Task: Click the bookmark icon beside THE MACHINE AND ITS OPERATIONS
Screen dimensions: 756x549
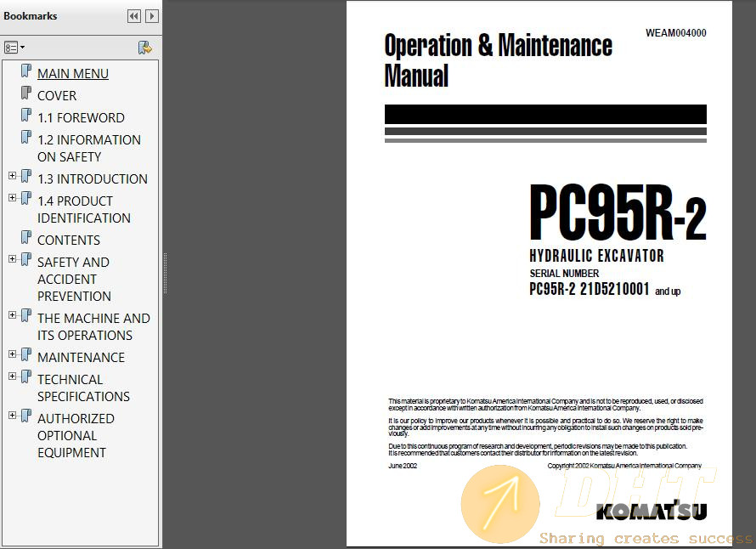Action: [x=26, y=316]
